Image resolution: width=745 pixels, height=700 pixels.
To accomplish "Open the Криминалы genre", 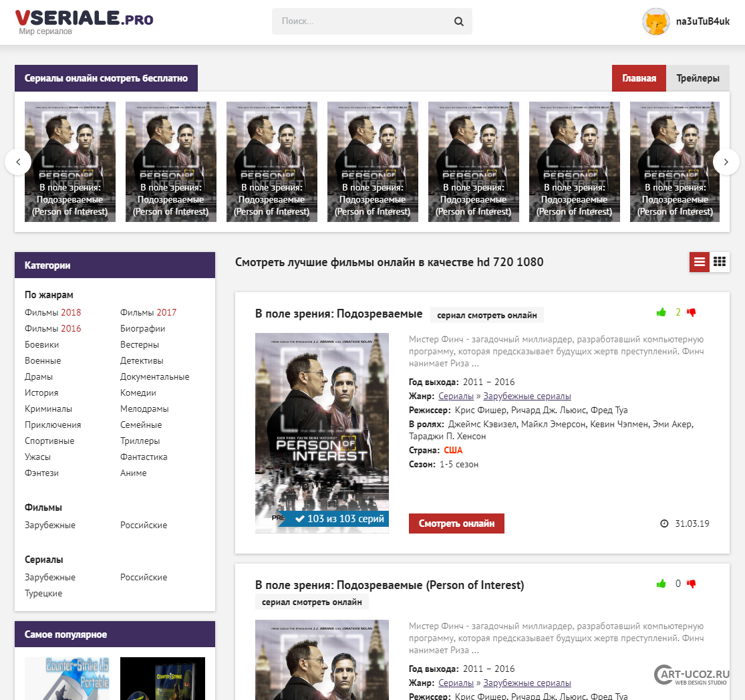I will [49, 409].
